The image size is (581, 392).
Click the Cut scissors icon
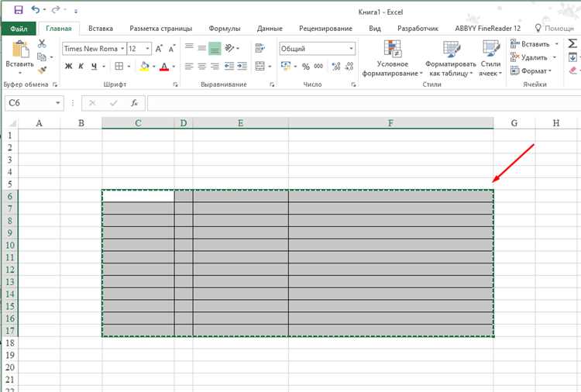[x=42, y=43]
